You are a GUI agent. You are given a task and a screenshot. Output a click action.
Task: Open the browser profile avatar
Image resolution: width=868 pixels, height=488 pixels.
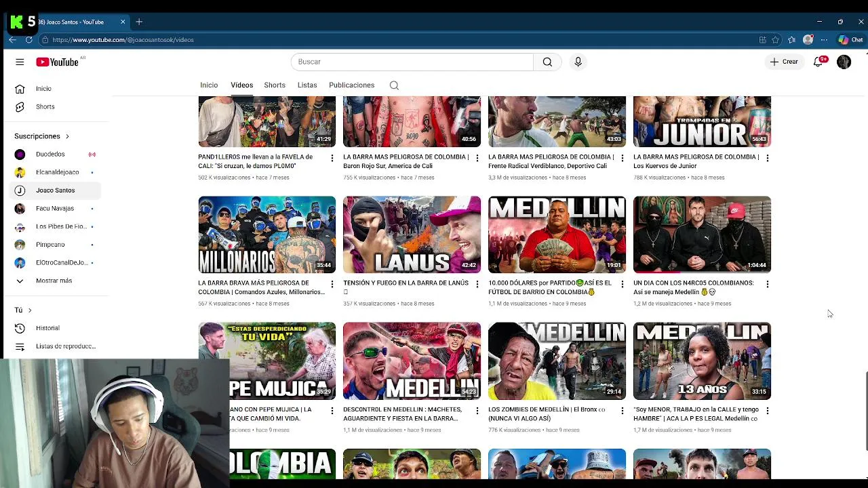(808, 40)
